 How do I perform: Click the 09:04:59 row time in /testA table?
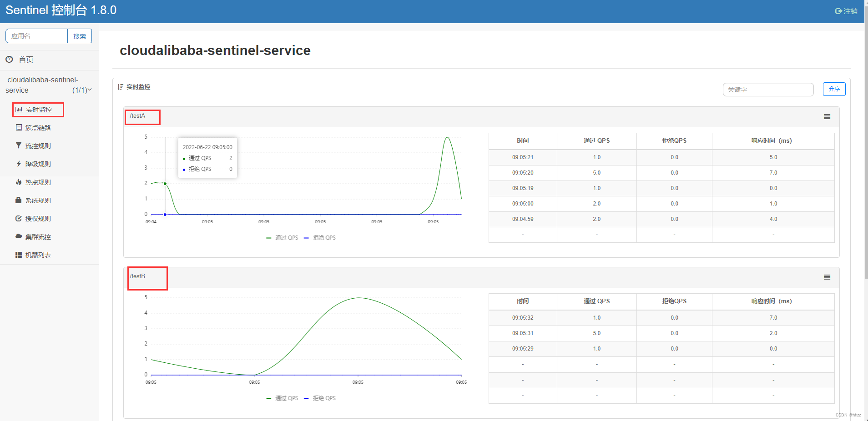(523, 219)
